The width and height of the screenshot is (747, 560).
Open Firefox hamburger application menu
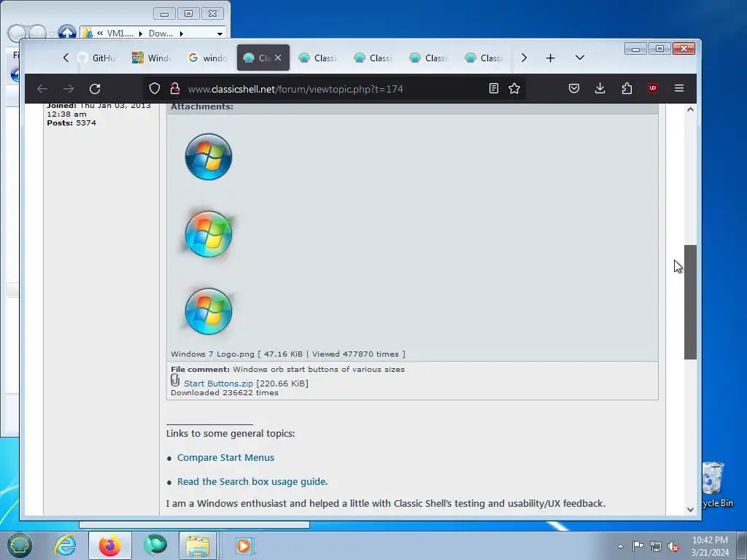click(679, 88)
